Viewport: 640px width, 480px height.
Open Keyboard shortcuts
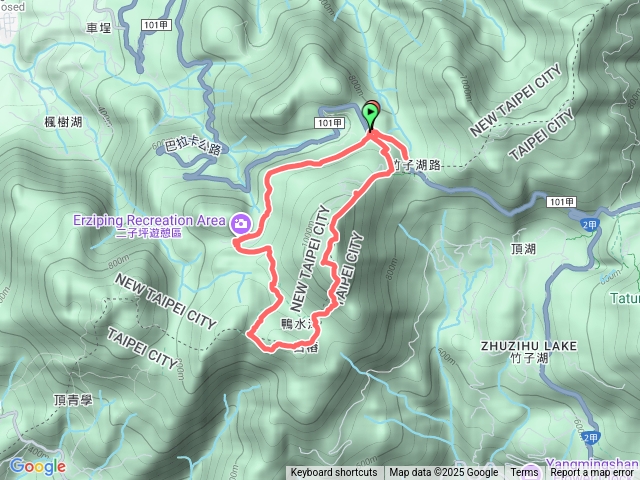(333, 473)
